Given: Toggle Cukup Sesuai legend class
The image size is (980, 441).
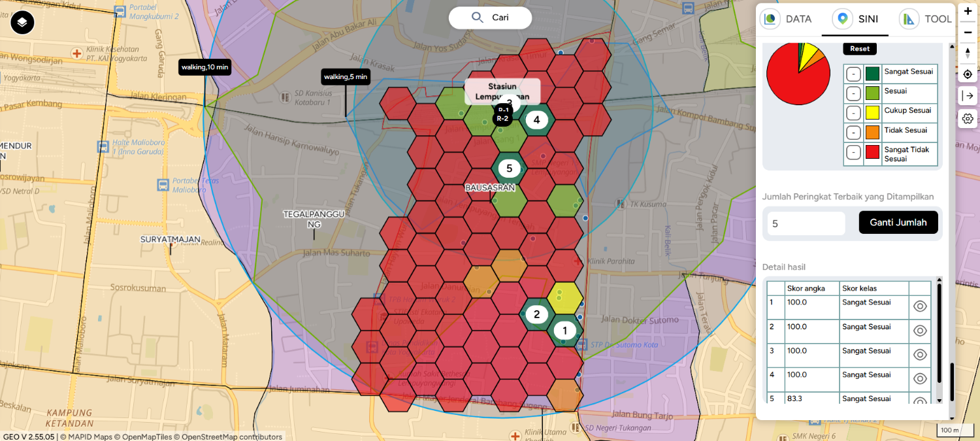Looking at the screenshot, I should tap(853, 113).
